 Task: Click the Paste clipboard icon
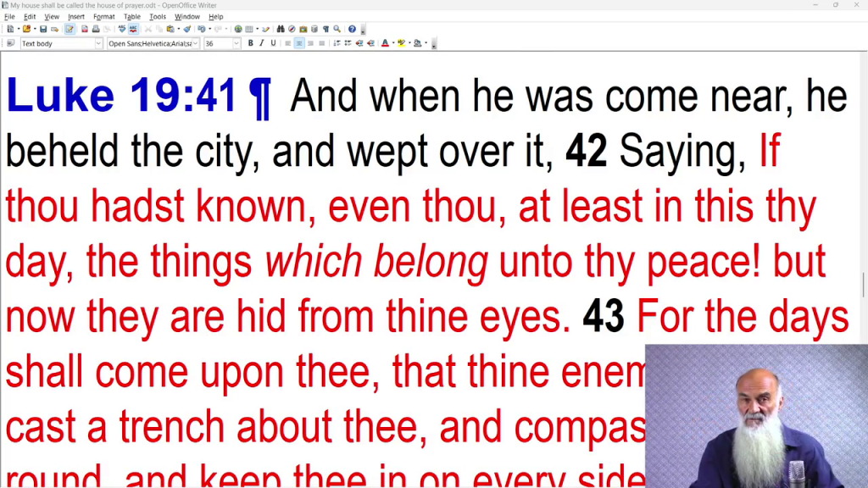tap(170, 29)
